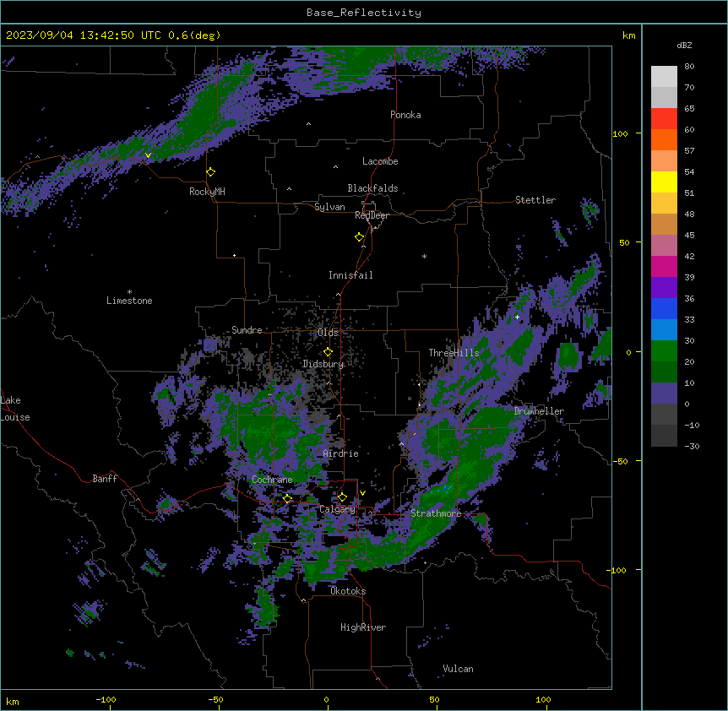Pick the white 70-80 dBZ legend swatch
The width and height of the screenshot is (728, 711).
pyautogui.click(x=664, y=77)
